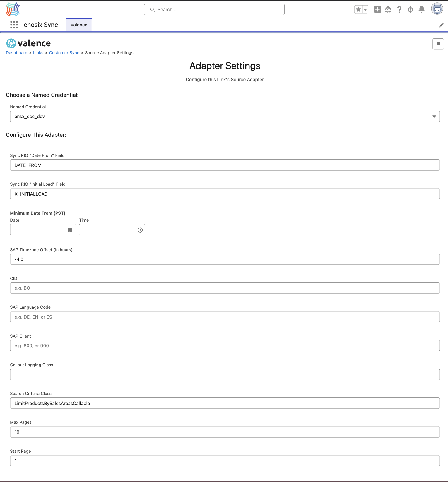Open the App Launcher grid icon
This screenshot has width=448, height=482.
(x=14, y=25)
